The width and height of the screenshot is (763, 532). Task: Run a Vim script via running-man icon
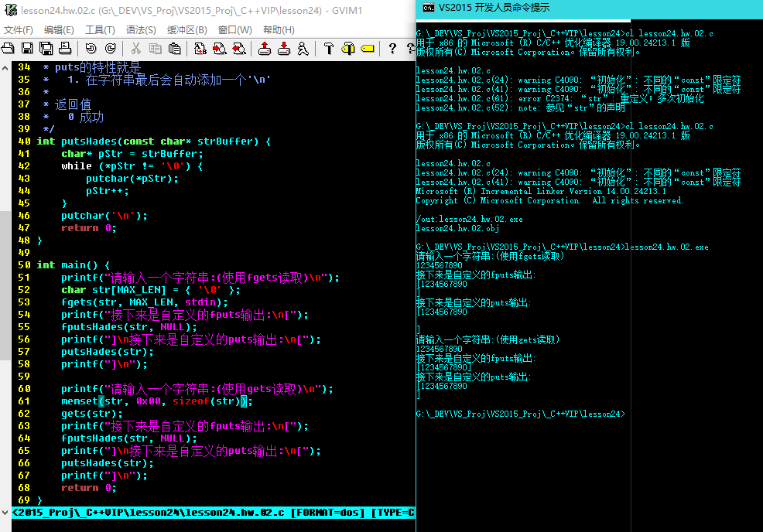click(x=303, y=49)
